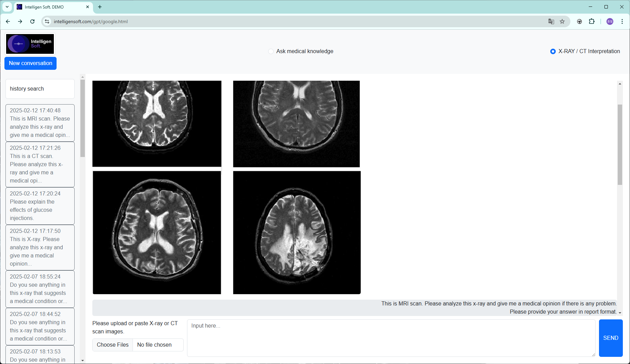630x364 pixels.
Task: Reload the page with refresh icon
Action: tap(32, 21)
